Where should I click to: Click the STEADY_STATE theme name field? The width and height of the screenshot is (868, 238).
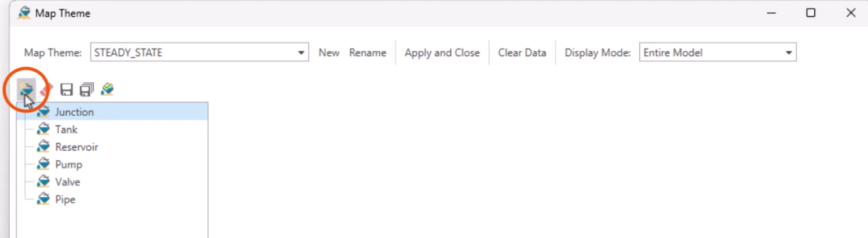[192, 53]
